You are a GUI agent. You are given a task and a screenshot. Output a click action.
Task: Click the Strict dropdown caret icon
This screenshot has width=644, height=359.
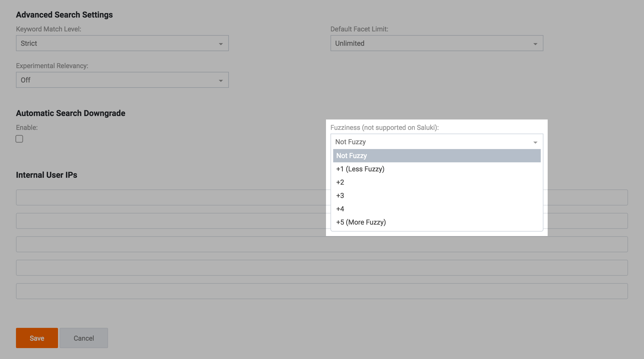tap(221, 44)
